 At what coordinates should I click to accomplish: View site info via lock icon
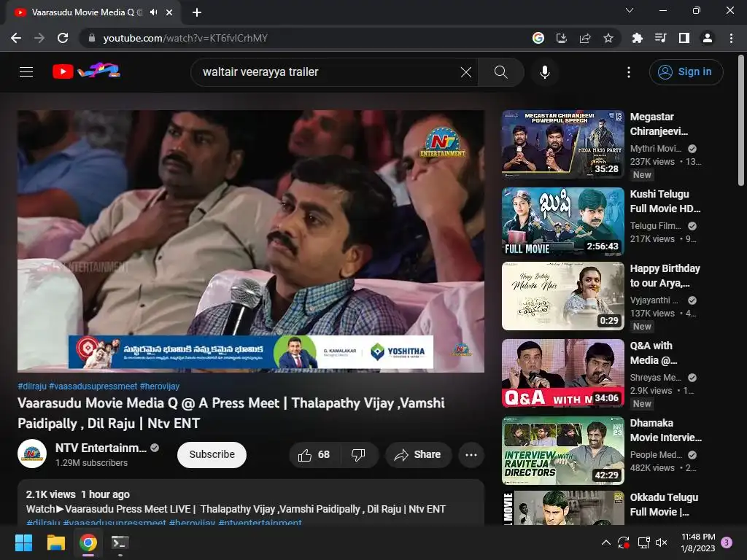point(92,38)
